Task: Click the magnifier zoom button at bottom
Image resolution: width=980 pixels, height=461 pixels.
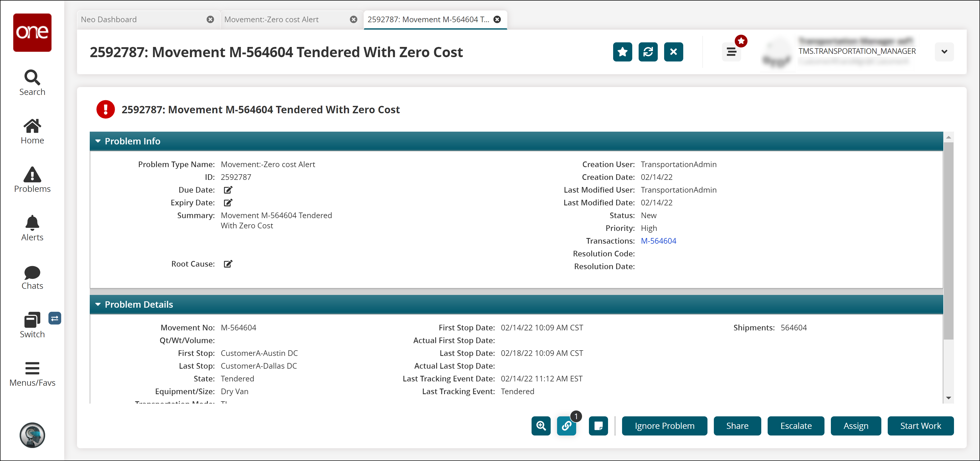Action: [x=540, y=426]
